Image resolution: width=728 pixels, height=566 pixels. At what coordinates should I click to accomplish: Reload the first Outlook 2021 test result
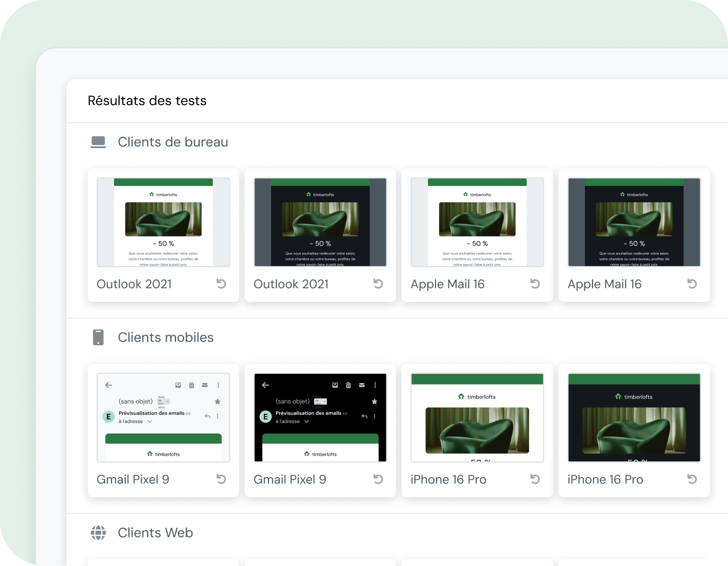221,284
